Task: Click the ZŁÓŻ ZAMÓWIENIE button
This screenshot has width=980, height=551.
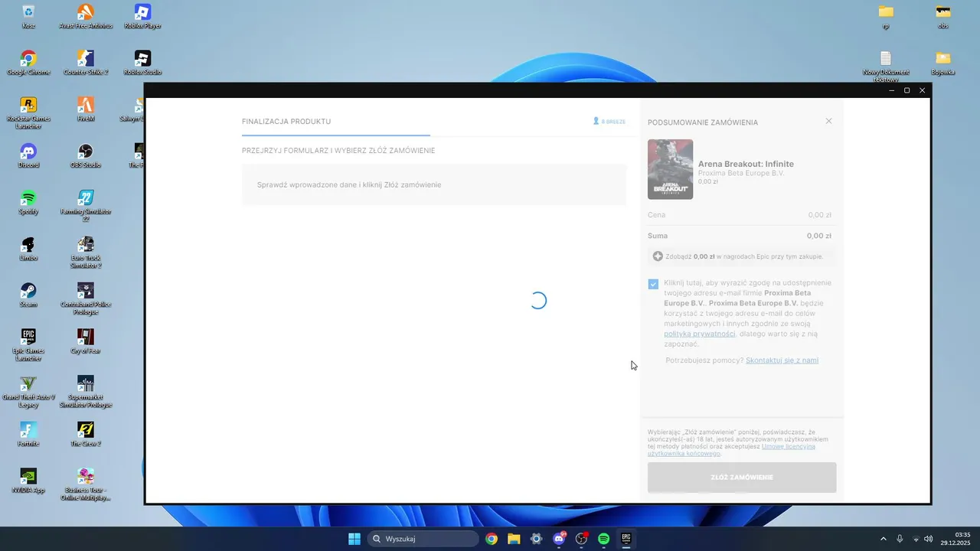Action: click(x=742, y=478)
